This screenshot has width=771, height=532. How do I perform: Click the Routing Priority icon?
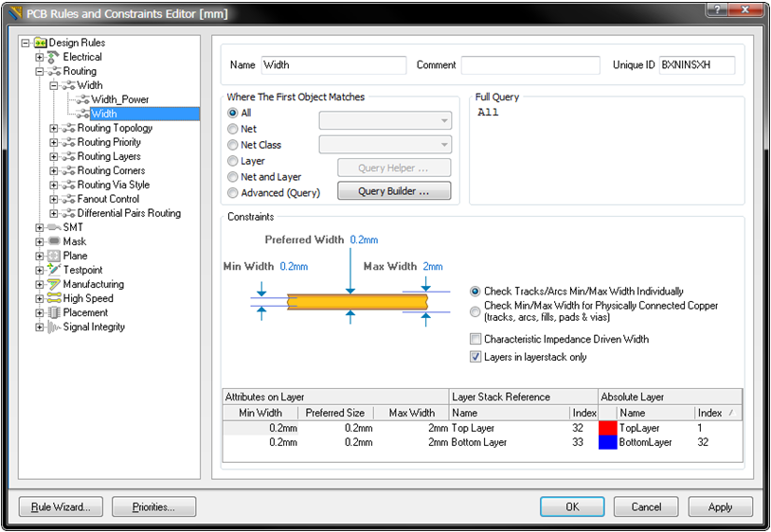pyautogui.click(x=68, y=142)
